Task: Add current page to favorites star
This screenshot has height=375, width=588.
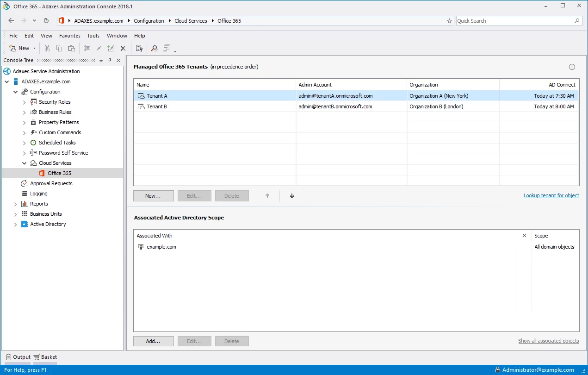Action: [449, 21]
